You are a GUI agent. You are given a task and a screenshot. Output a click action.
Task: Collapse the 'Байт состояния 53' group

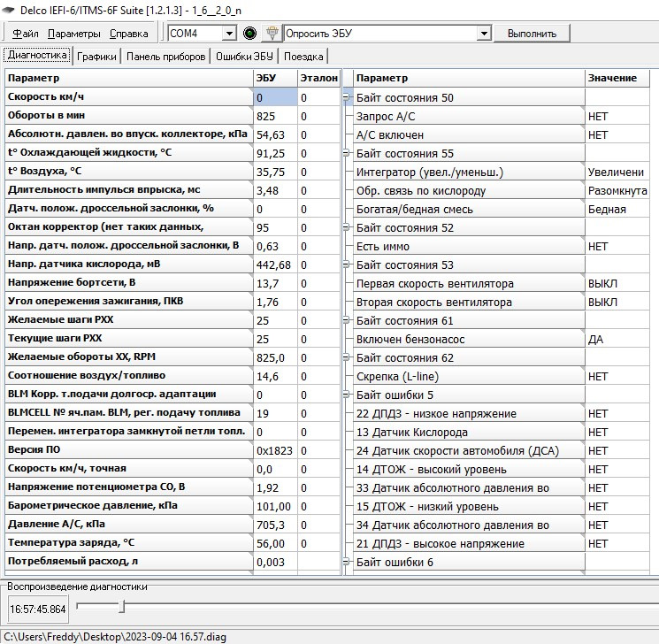tap(348, 264)
